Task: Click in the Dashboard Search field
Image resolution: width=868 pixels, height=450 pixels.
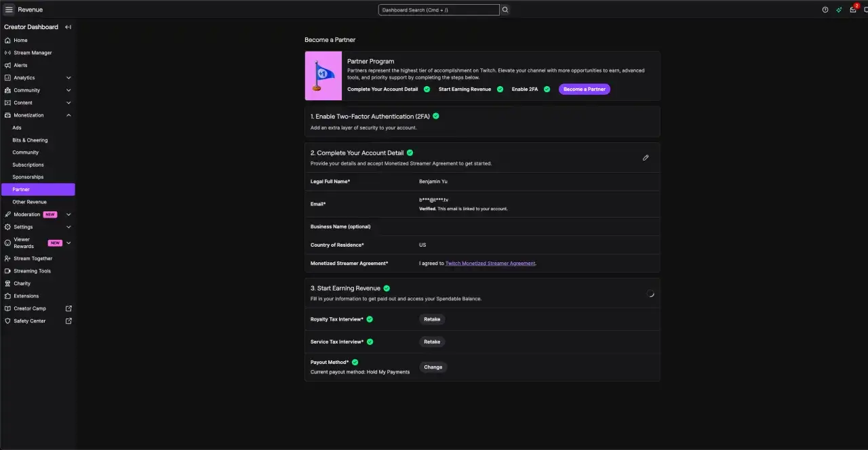Action: 439,9
